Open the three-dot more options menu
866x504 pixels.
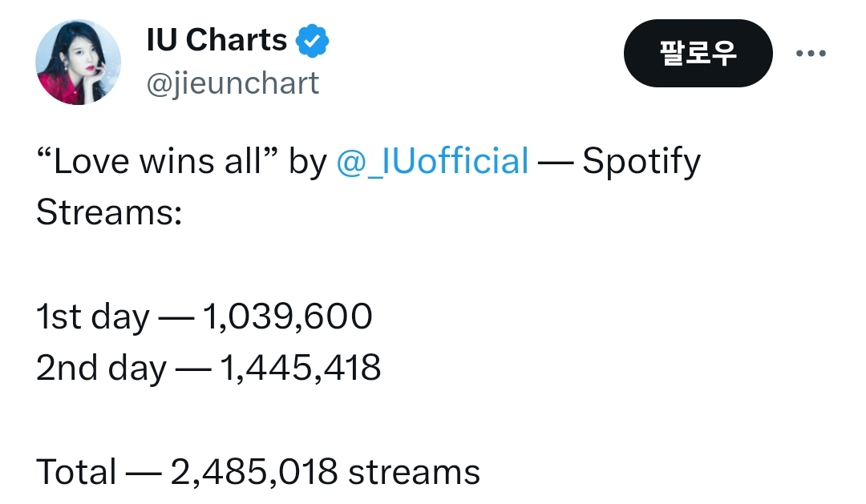pyautogui.click(x=810, y=54)
